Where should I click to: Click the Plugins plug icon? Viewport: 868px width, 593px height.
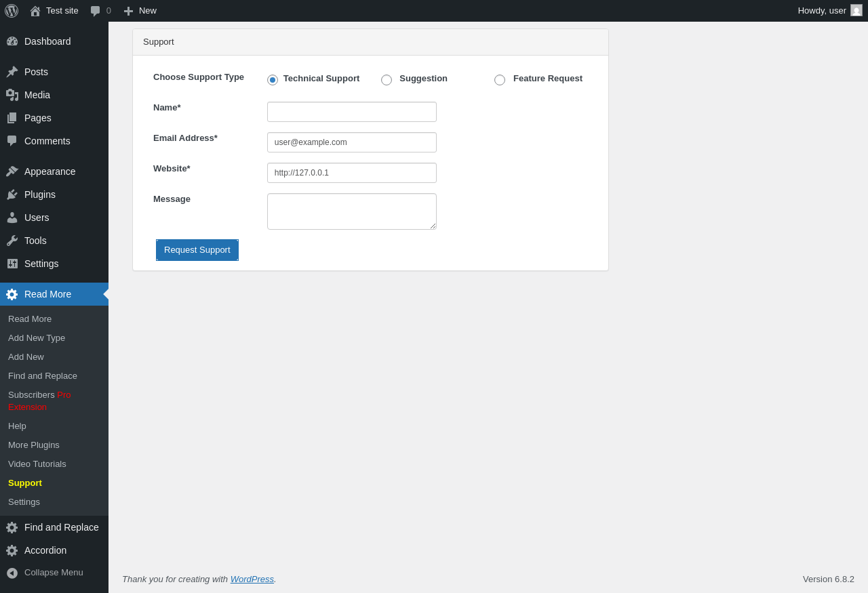point(12,195)
